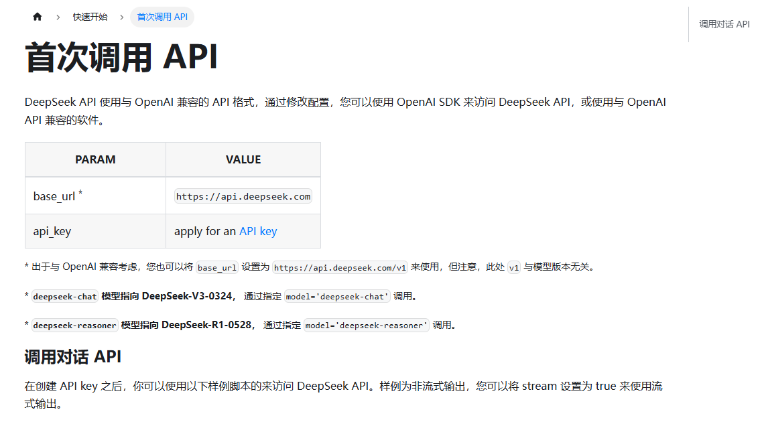Select the 首次调用 API breadcrumb
Screen dimensions: 762x428
162,17
